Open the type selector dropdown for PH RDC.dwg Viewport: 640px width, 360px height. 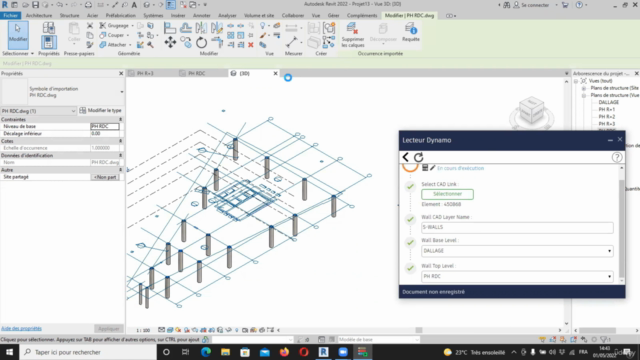click(x=122, y=92)
